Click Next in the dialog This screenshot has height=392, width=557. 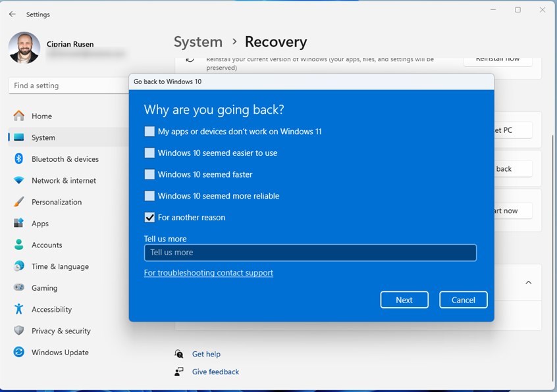[x=404, y=300]
